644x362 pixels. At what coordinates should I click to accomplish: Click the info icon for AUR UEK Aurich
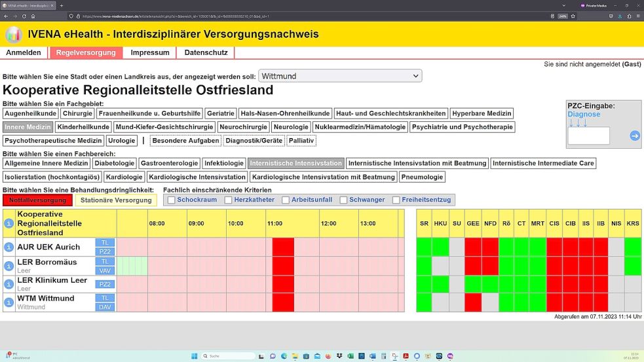tap(9, 247)
